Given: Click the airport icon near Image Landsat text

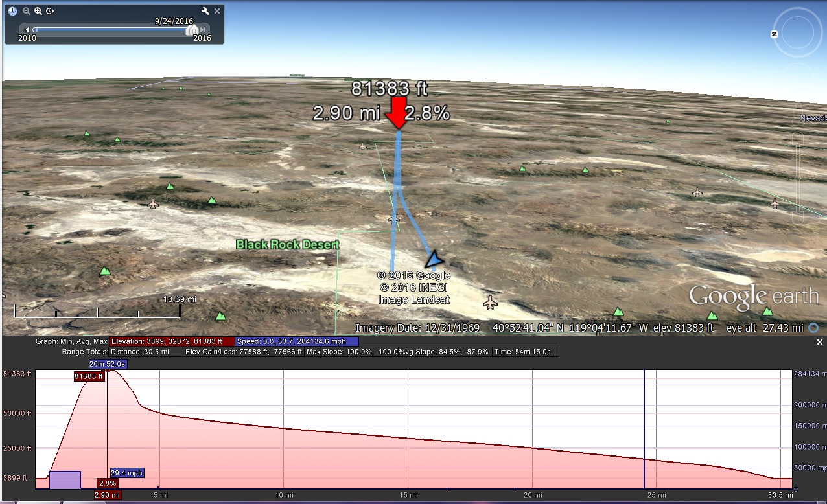Looking at the screenshot, I should point(491,302).
